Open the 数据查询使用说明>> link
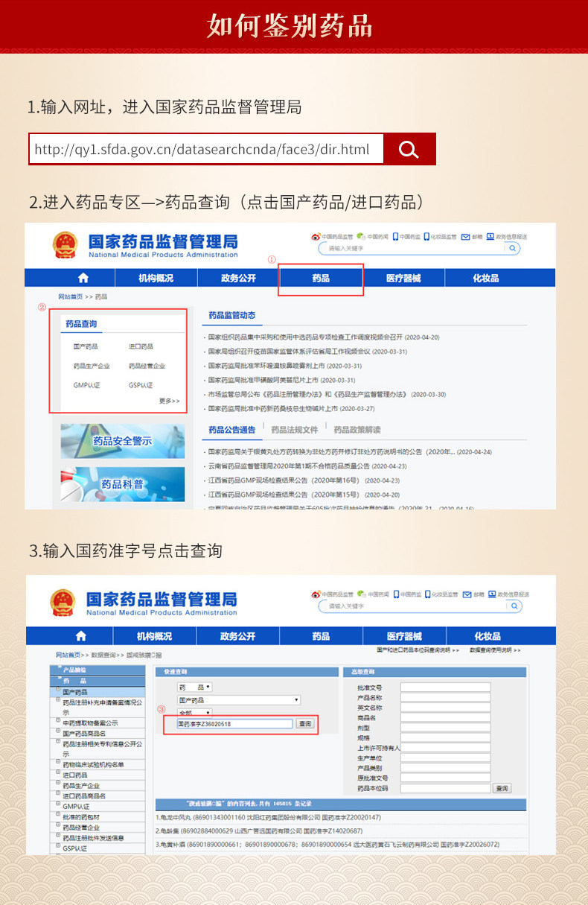Image resolution: width=588 pixels, height=905 pixels. [495, 651]
